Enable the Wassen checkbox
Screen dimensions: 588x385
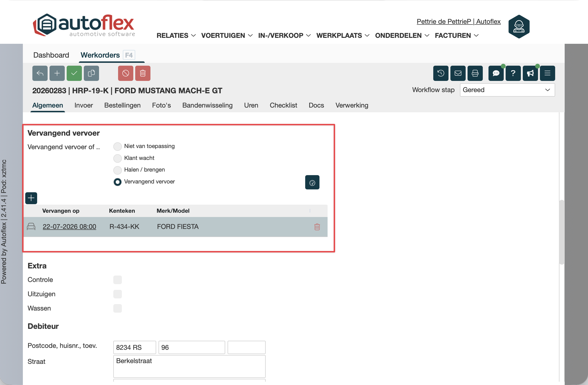coord(118,308)
